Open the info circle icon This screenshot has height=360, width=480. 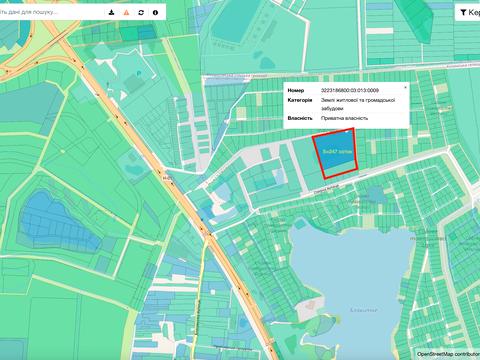(155, 12)
